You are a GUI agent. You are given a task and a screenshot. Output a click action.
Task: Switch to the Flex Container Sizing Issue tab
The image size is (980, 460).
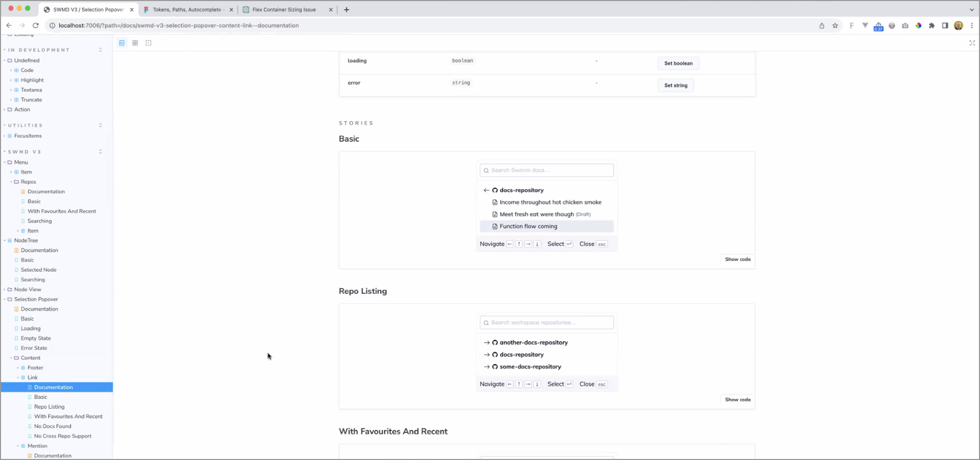point(284,10)
